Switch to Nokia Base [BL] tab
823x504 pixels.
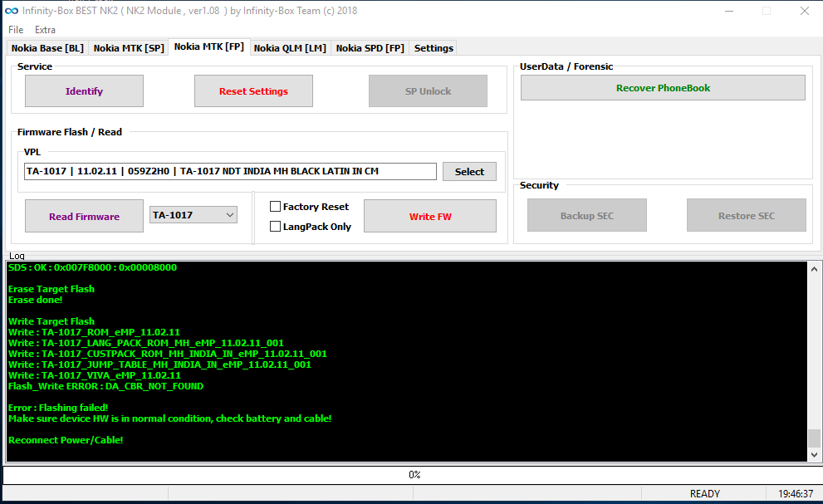tap(48, 48)
